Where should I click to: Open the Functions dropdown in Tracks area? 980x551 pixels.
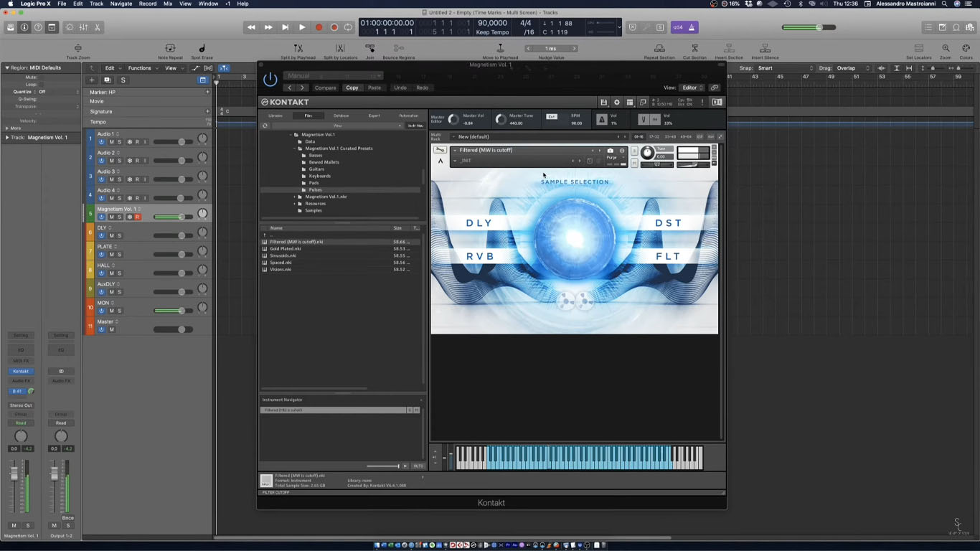point(142,68)
